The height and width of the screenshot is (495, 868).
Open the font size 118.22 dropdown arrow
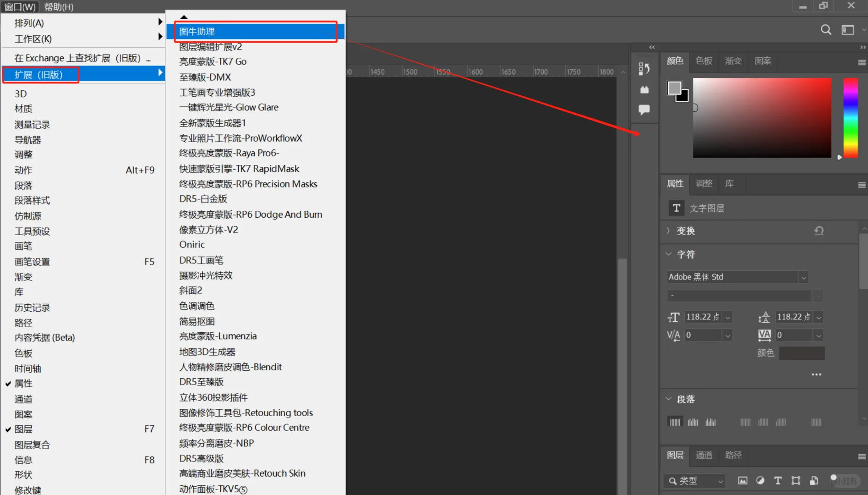[x=727, y=317]
